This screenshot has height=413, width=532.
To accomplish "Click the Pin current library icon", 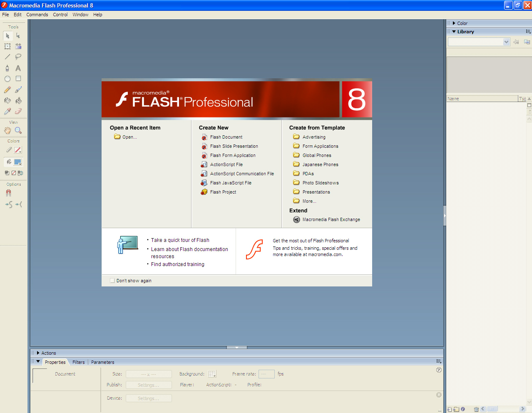I will click(516, 42).
